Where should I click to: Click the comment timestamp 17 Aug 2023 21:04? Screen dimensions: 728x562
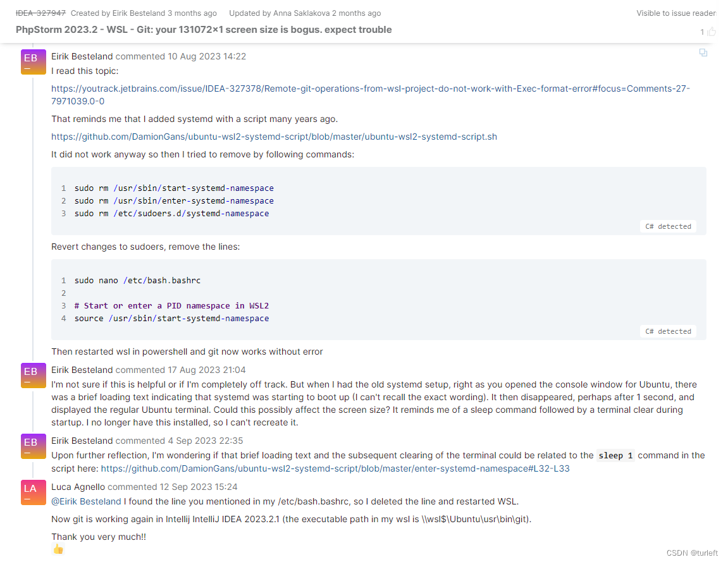pos(207,370)
